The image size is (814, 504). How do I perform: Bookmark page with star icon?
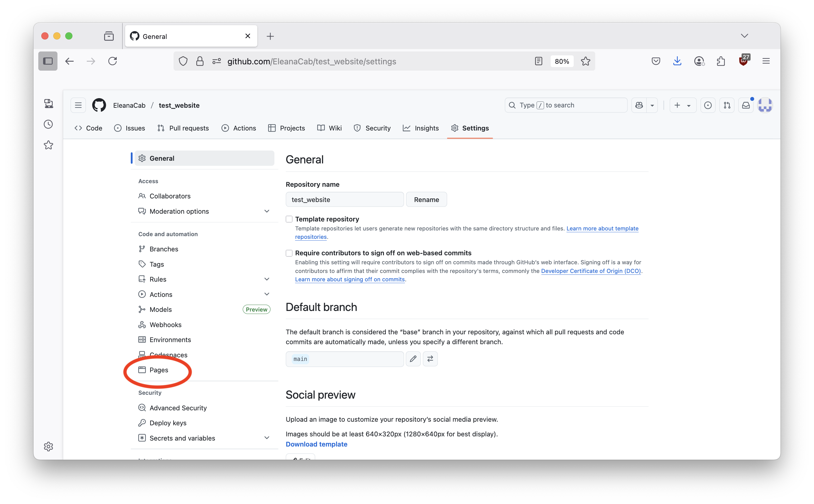(585, 61)
